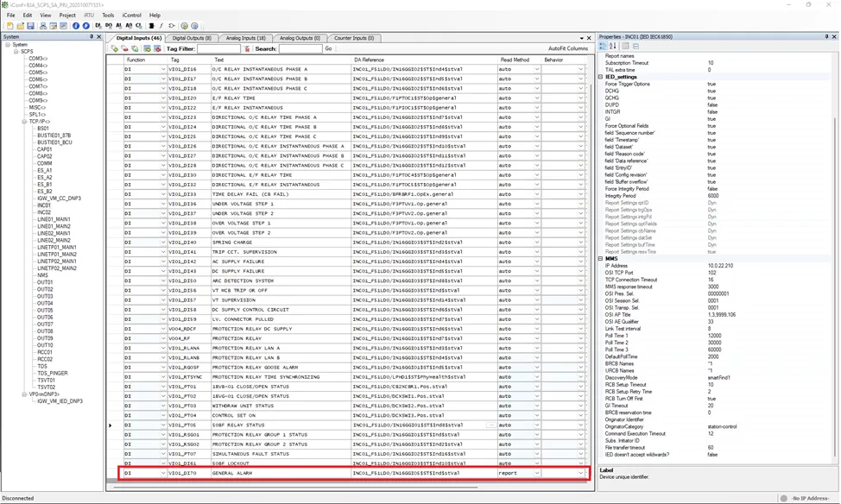
Task: Open Read Method dropdown for GENERAL ALARM row
Action: (537, 473)
